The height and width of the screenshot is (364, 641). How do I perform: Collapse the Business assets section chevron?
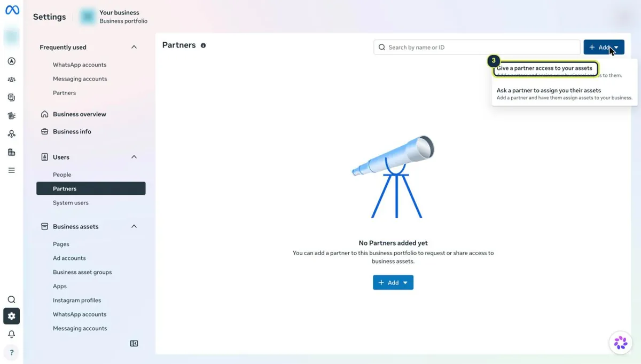[134, 226]
